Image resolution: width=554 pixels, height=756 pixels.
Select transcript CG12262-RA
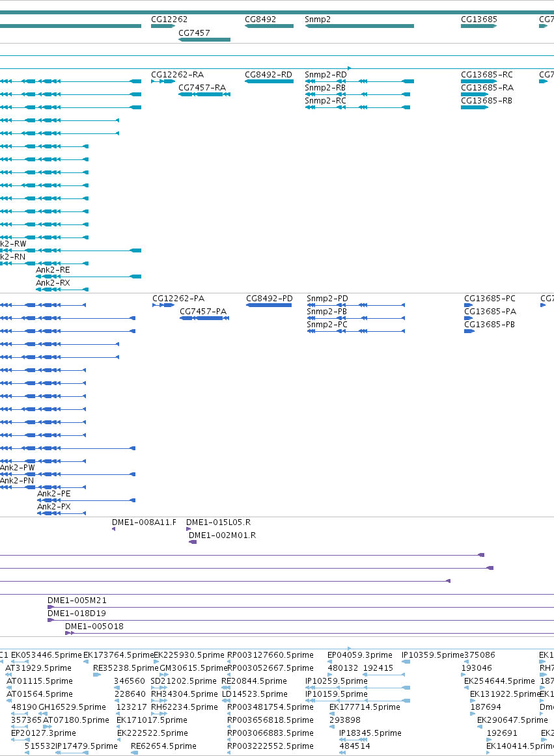point(177,75)
